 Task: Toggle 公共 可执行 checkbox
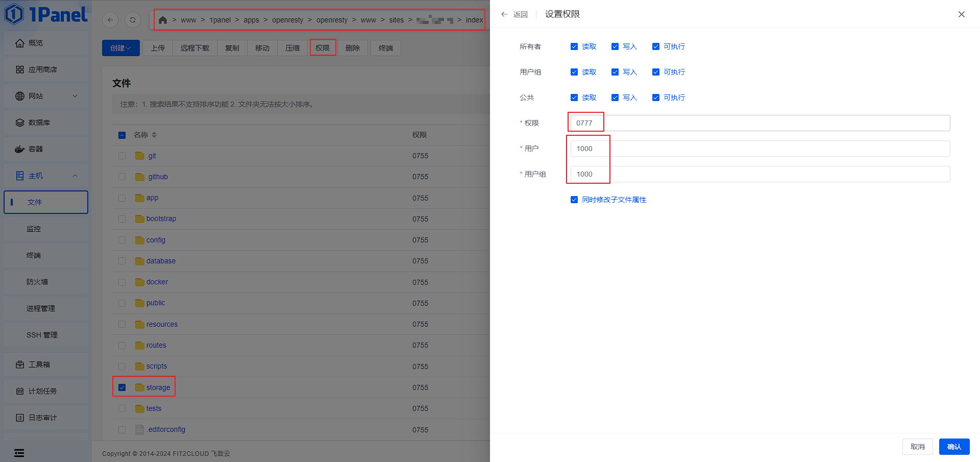pos(656,98)
